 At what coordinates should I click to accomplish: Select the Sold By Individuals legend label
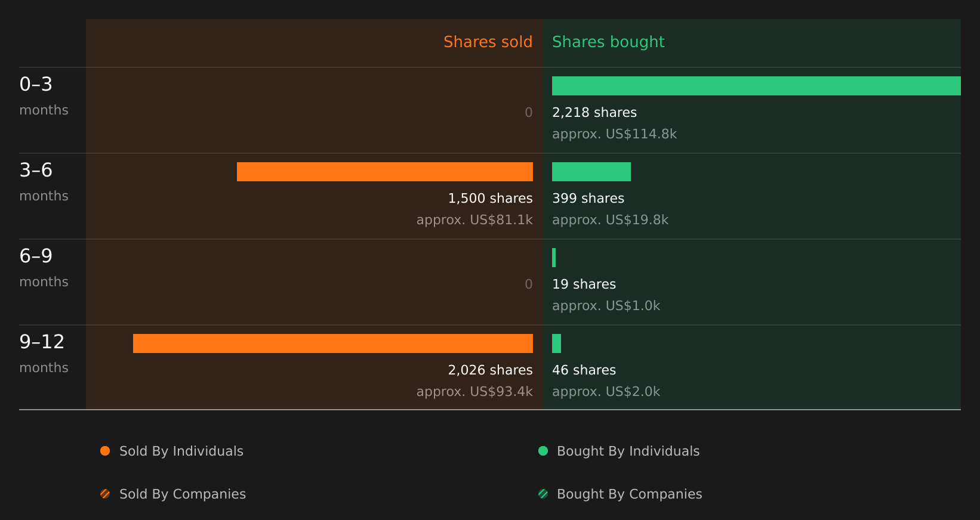tap(181, 451)
